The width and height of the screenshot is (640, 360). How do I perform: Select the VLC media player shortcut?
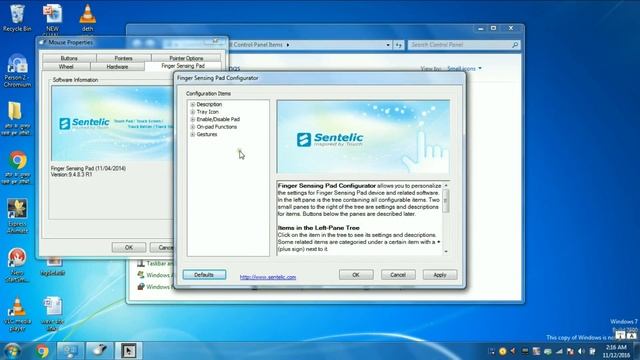point(17,313)
